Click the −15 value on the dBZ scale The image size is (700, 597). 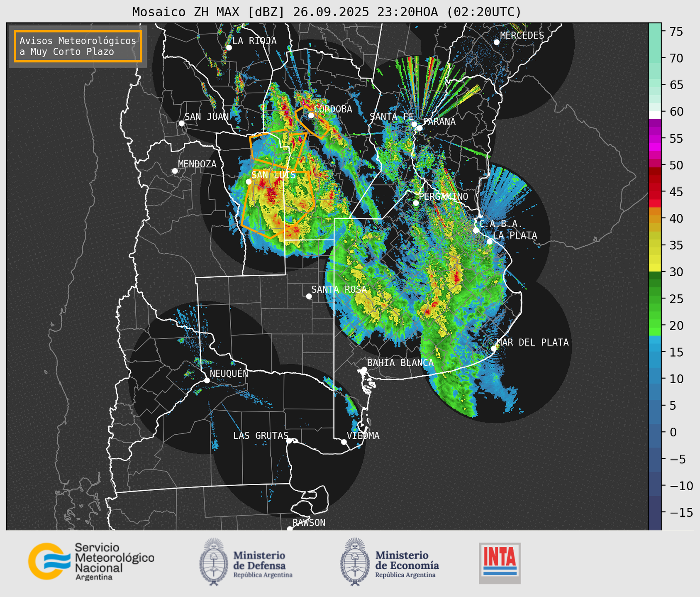[x=681, y=512]
